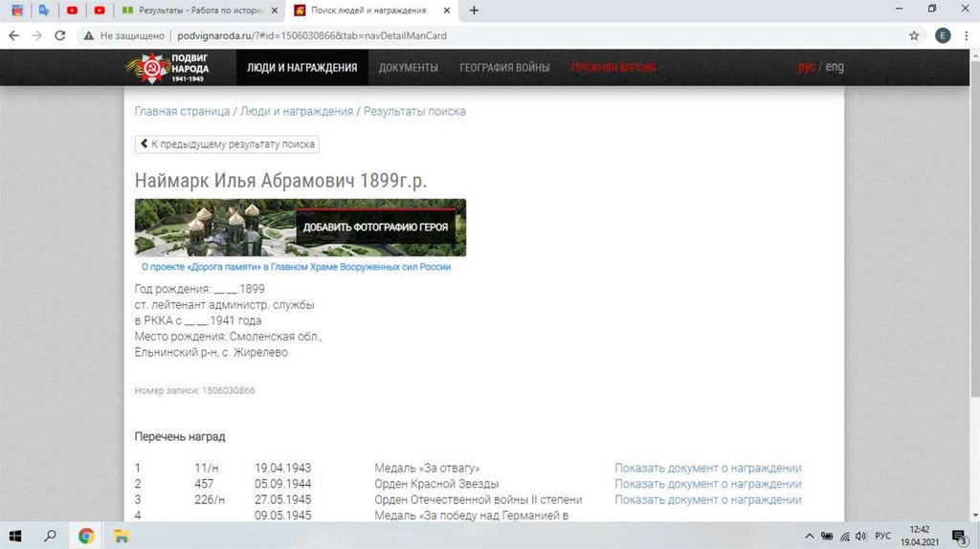Open new tab with plus button

474,10
